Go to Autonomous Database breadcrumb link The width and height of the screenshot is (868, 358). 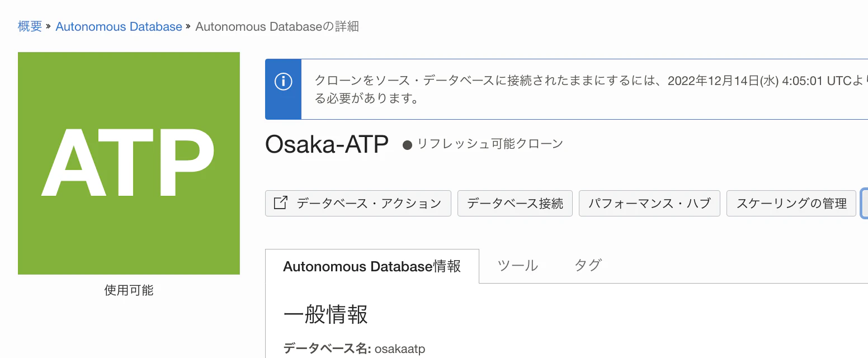tap(119, 26)
